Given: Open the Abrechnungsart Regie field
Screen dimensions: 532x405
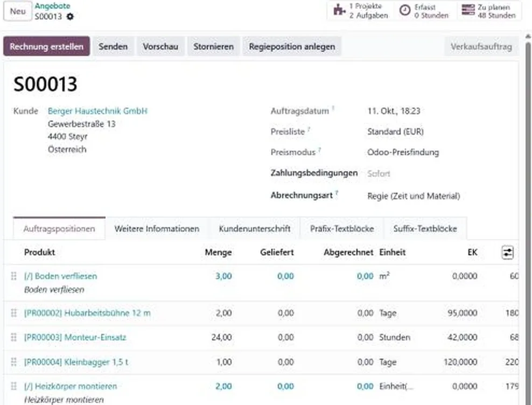Looking at the screenshot, I should coord(414,196).
